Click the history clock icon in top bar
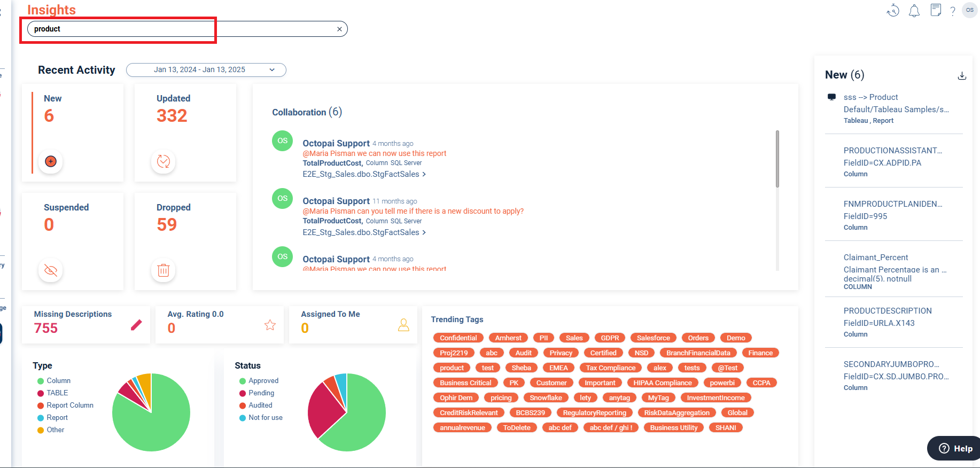This screenshot has height=468, width=980. [893, 11]
